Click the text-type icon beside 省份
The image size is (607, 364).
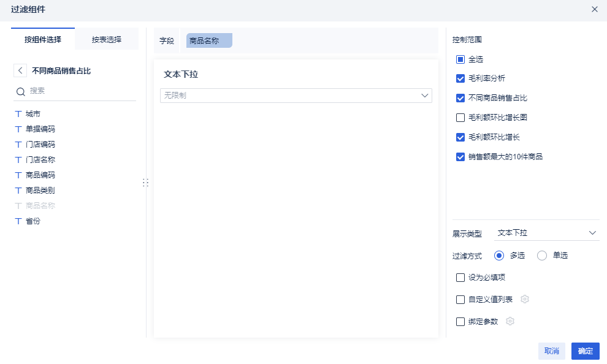click(x=18, y=221)
